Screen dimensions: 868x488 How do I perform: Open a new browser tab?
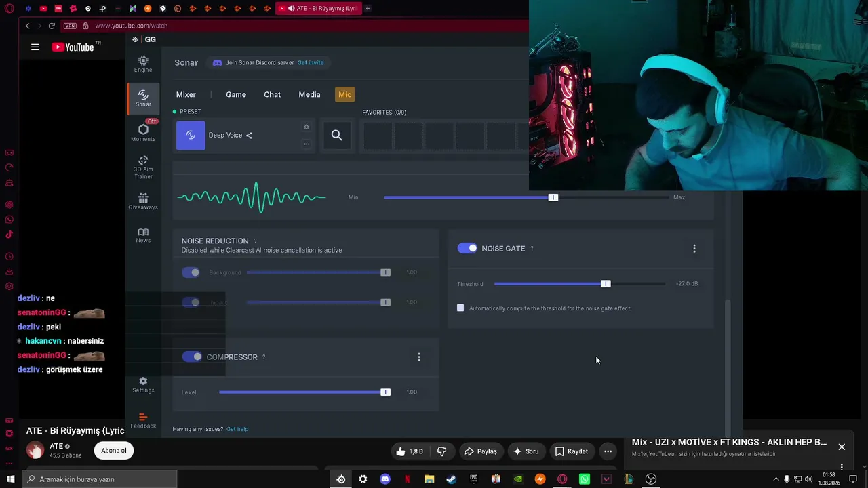point(368,8)
